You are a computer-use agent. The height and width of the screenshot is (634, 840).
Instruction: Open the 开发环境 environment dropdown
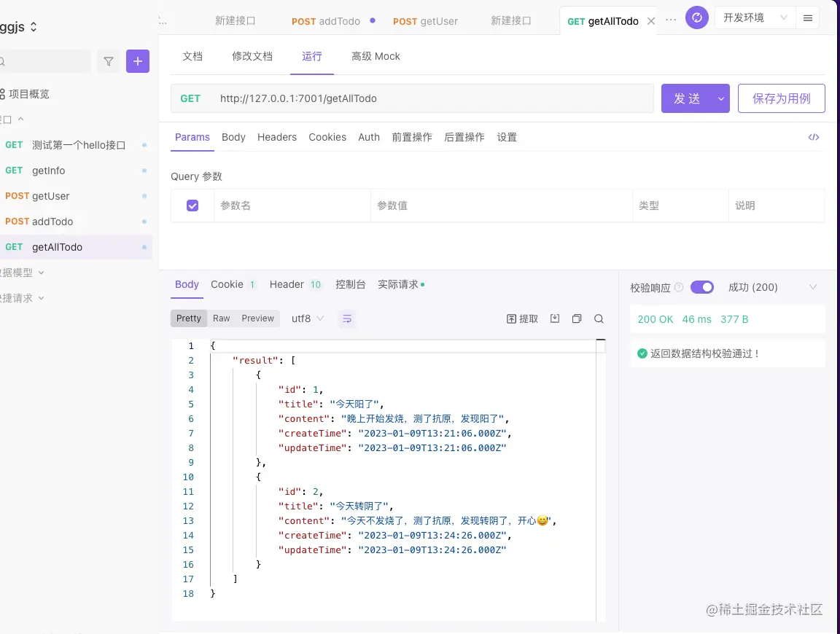755,18
